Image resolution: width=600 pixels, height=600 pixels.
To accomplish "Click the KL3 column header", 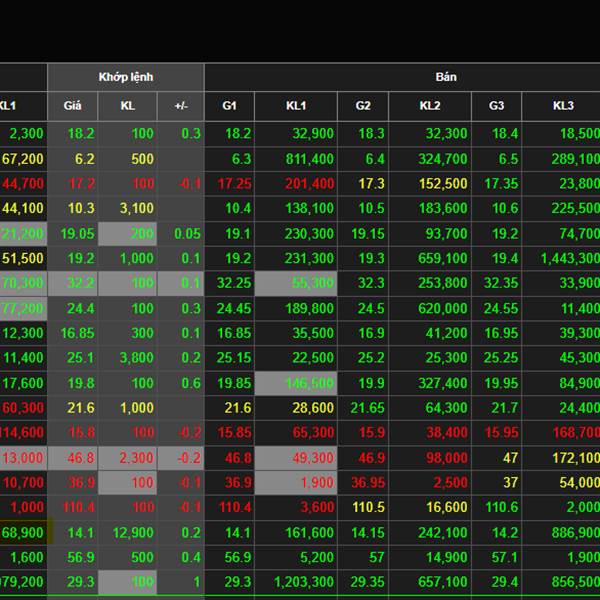I will pos(563,106).
